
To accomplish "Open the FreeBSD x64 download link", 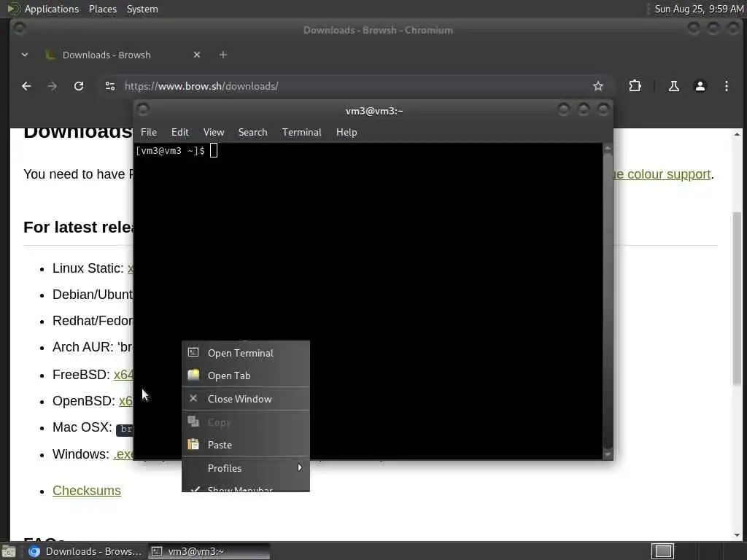I will 123,375.
